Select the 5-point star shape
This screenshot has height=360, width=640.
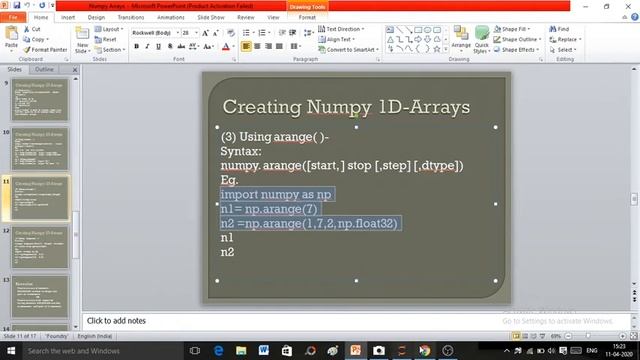(437, 49)
